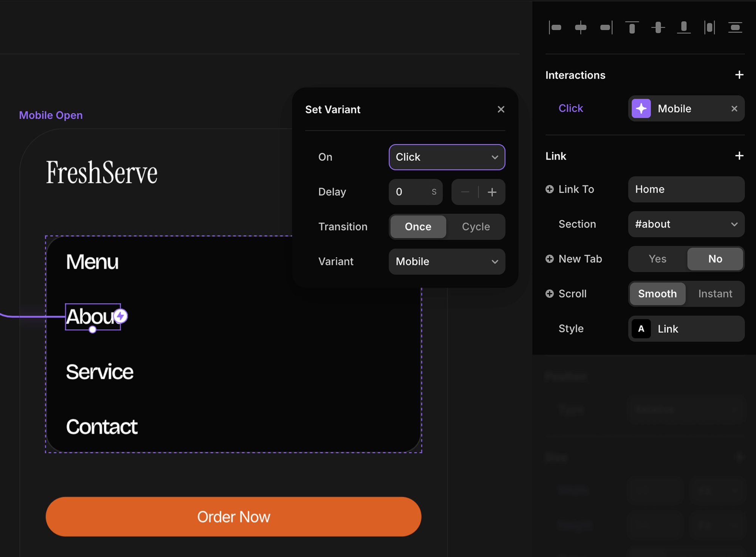The image size is (756, 557).
Task: Click the Order Now button
Action: [234, 517]
